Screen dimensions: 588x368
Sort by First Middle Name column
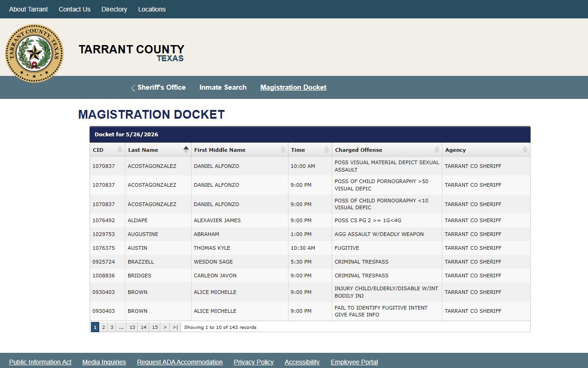pos(240,150)
